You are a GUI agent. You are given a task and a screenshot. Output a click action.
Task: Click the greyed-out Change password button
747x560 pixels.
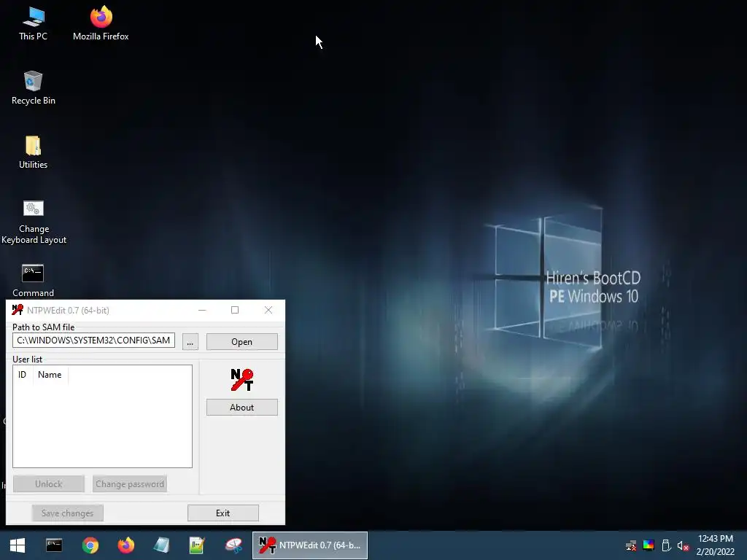click(x=130, y=484)
